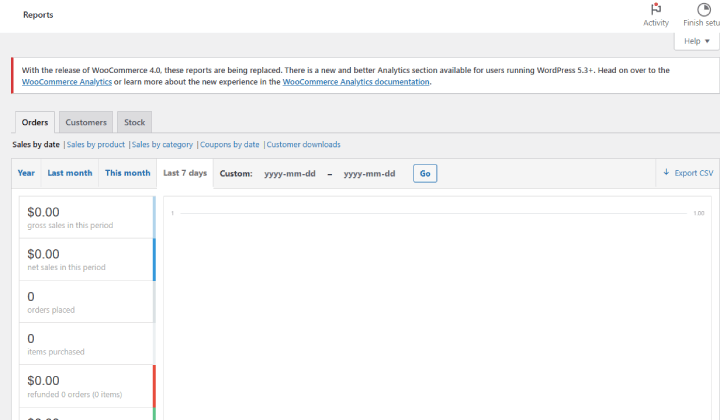Click the custom start date field

[x=290, y=174]
